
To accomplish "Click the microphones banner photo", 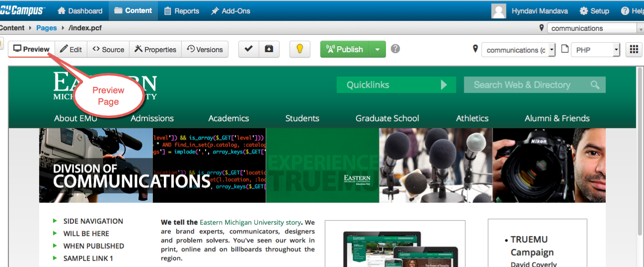I will click(435, 165).
